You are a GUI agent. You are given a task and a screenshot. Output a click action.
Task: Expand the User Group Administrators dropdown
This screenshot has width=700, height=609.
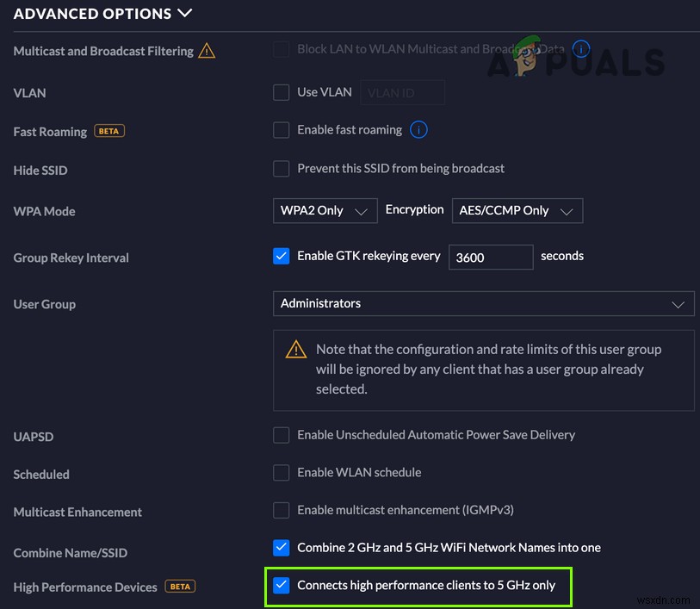click(x=483, y=303)
